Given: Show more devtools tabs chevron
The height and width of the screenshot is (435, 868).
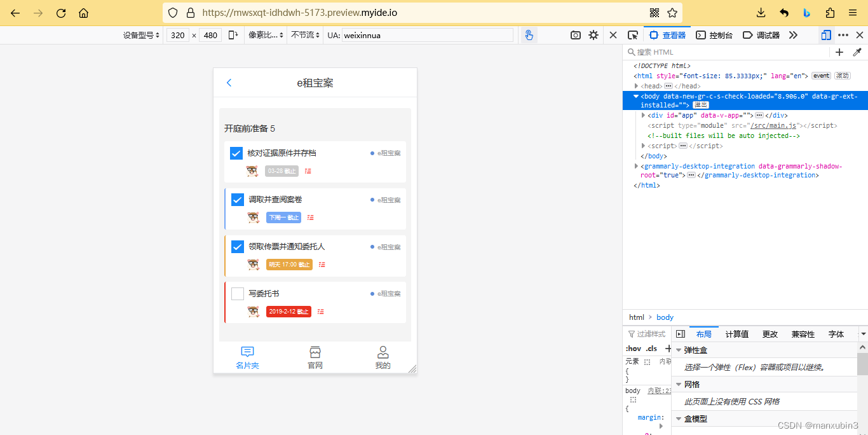Looking at the screenshot, I should [793, 35].
